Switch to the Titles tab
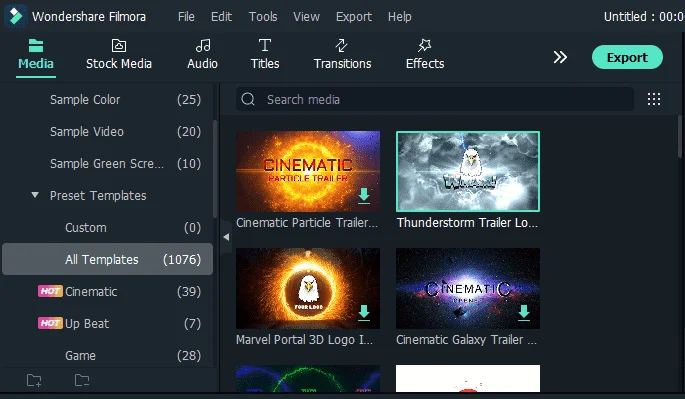 (265, 55)
